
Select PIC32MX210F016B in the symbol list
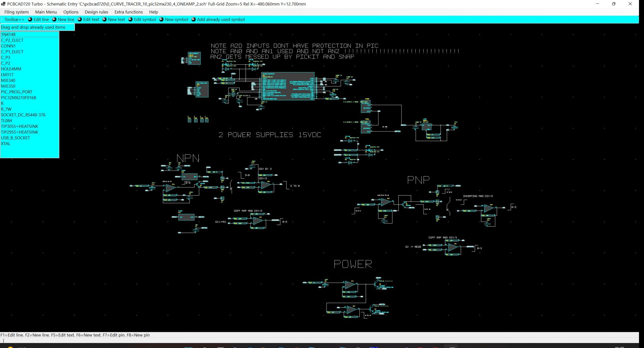coord(30,98)
